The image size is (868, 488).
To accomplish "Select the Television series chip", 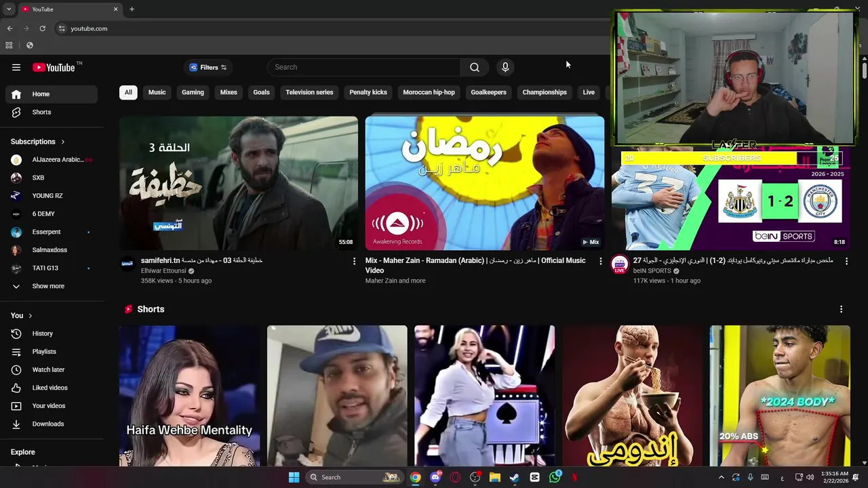I will point(309,92).
